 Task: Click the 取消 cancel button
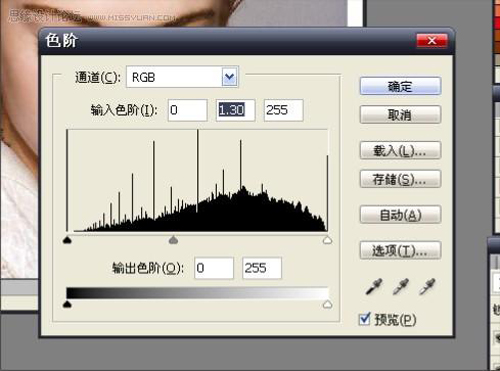click(400, 115)
